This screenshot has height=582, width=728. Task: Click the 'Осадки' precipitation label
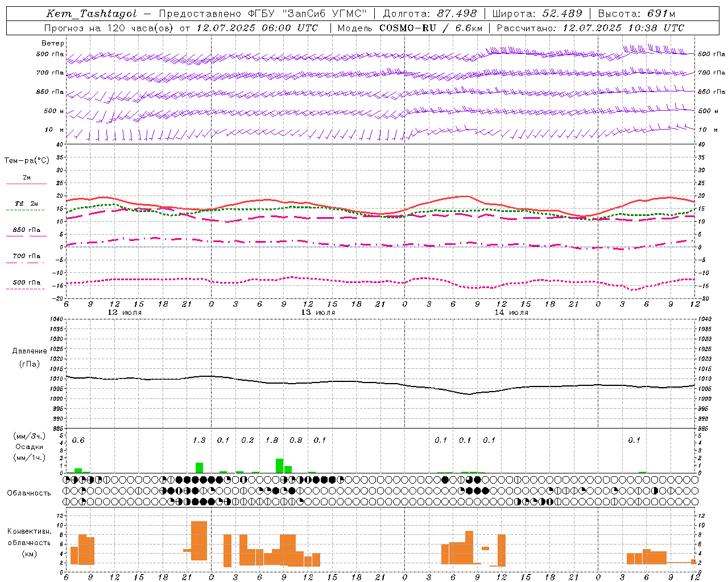tap(30, 447)
